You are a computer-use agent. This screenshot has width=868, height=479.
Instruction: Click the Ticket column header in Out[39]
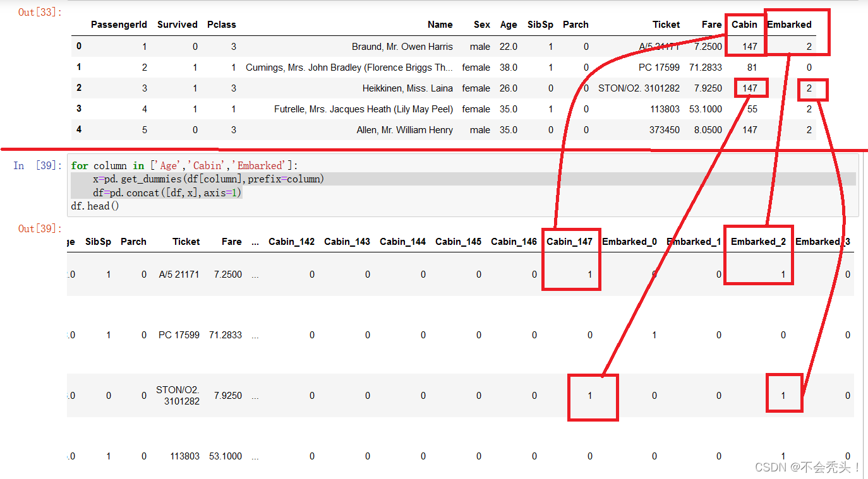point(186,242)
